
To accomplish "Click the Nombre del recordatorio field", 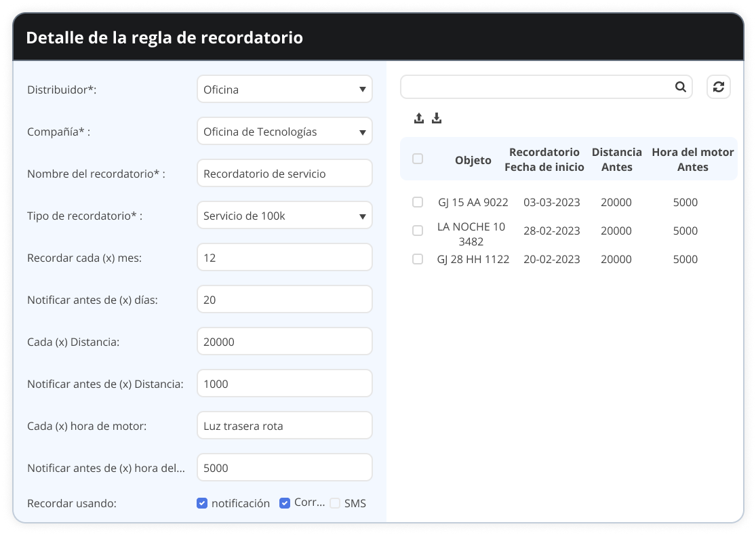I will [x=284, y=174].
